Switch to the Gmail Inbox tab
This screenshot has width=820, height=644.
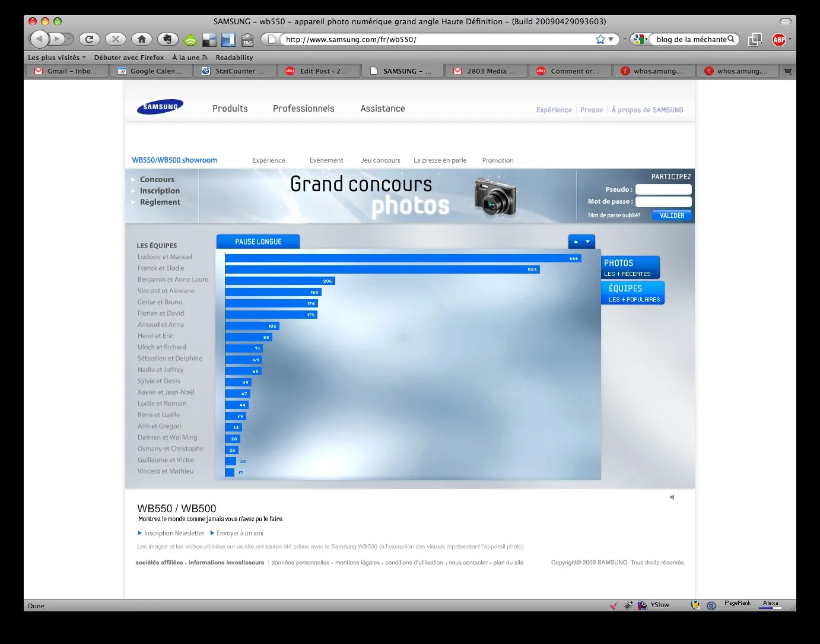(x=68, y=71)
